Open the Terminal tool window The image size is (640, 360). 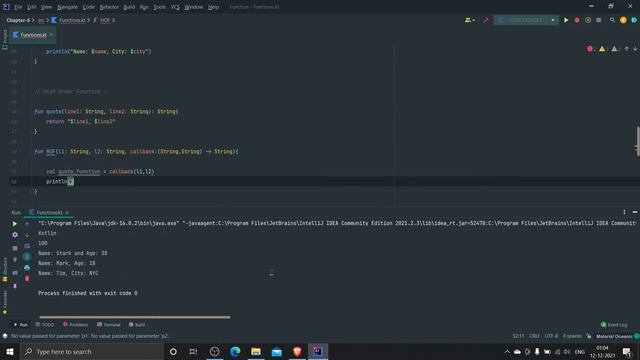tap(109, 325)
